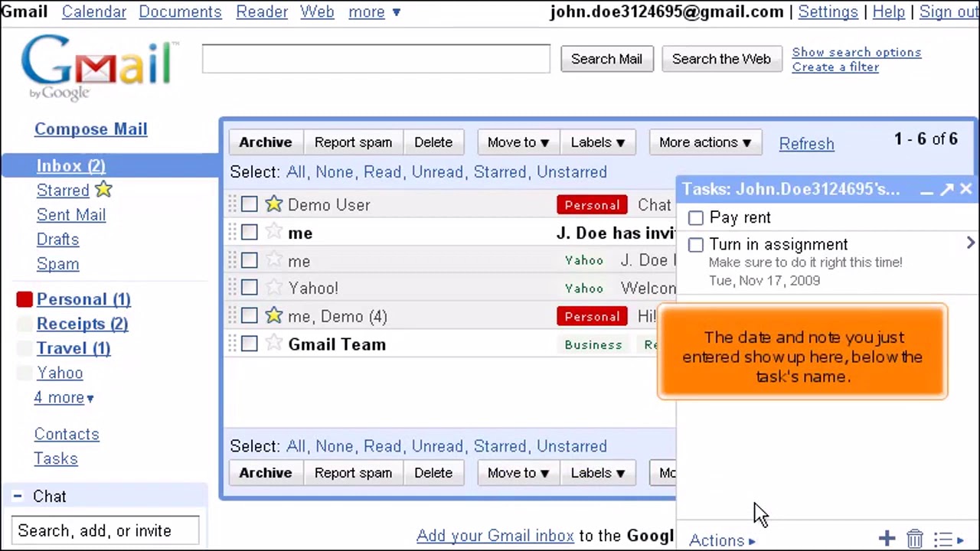
Task: Click the Refresh link
Action: (806, 144)
